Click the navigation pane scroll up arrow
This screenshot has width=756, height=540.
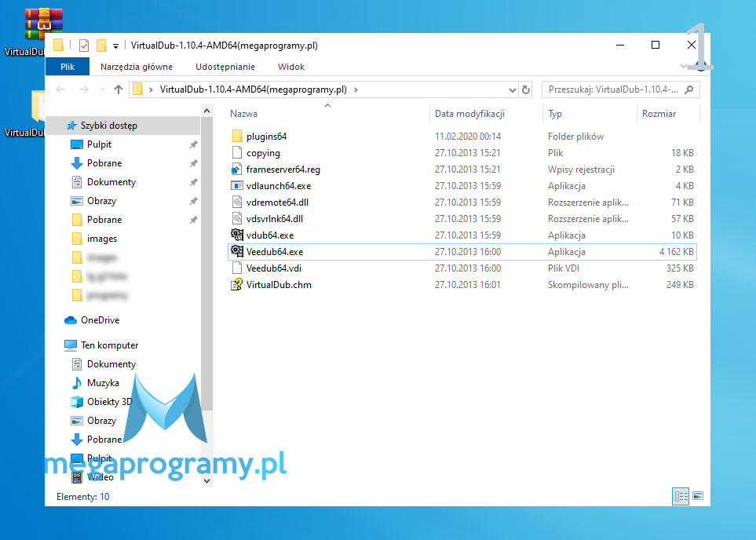pos(206,111)
